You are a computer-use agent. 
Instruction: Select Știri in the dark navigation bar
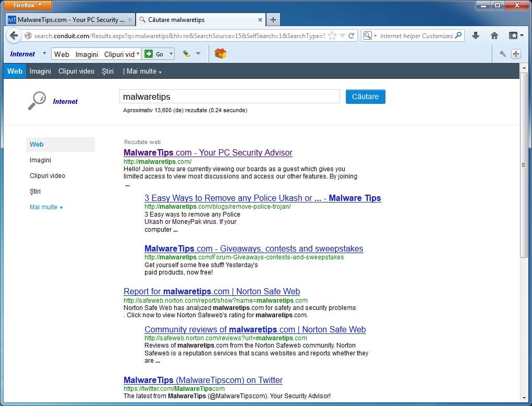click(107, 71)
